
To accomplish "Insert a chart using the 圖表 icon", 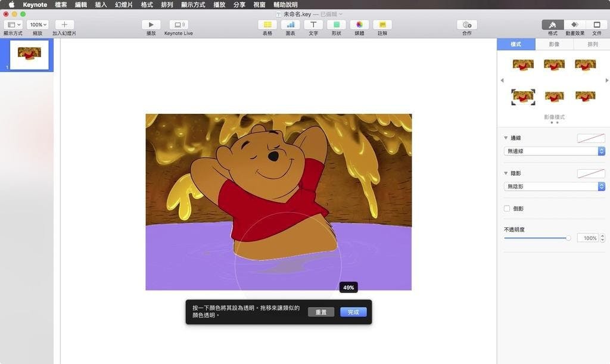I will click(290, 24).
